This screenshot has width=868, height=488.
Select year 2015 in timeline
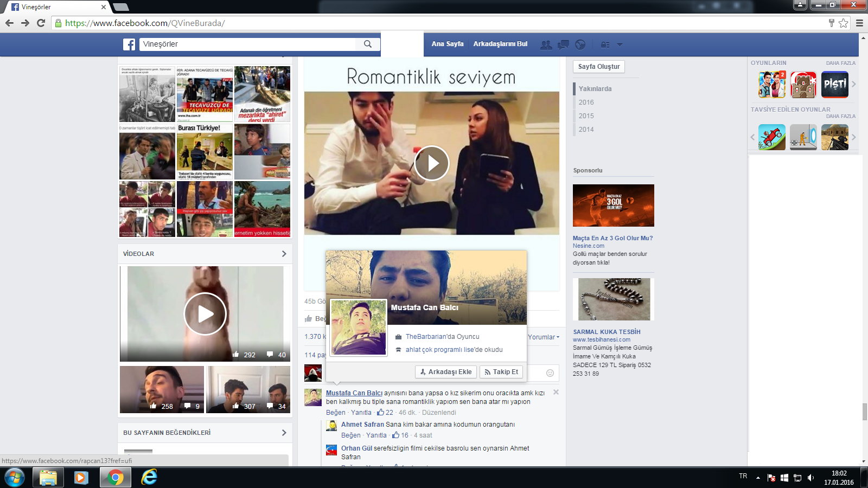tap(586, 116)
